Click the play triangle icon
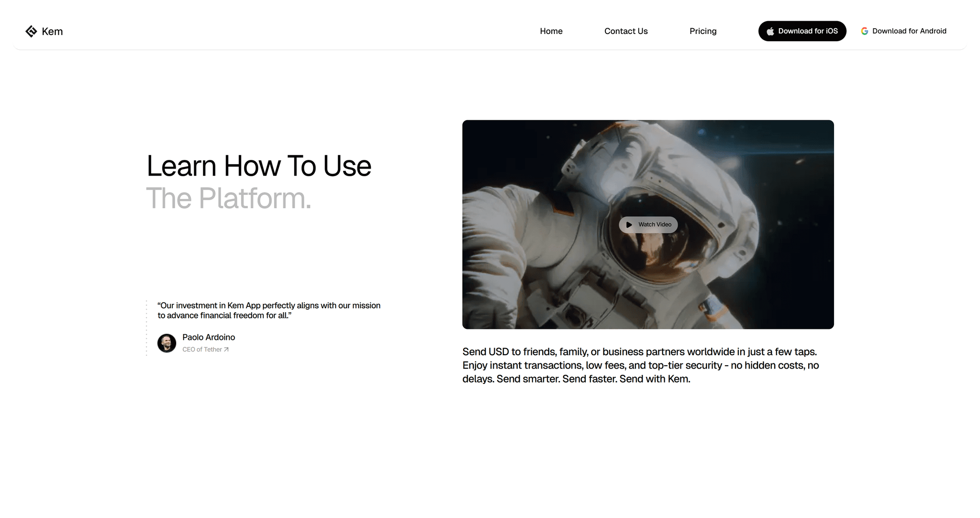The width and height of the screenshot is (980, 518). 629,225
